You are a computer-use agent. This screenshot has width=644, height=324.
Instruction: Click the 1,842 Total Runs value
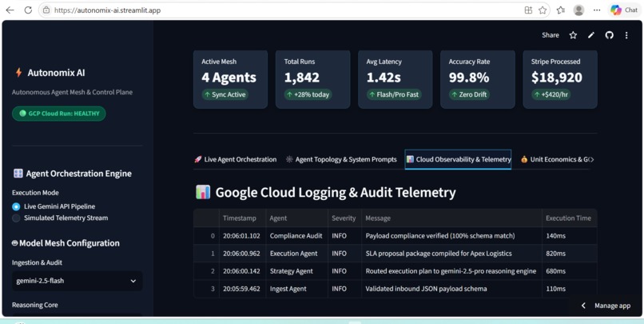(x=302, y=78)
